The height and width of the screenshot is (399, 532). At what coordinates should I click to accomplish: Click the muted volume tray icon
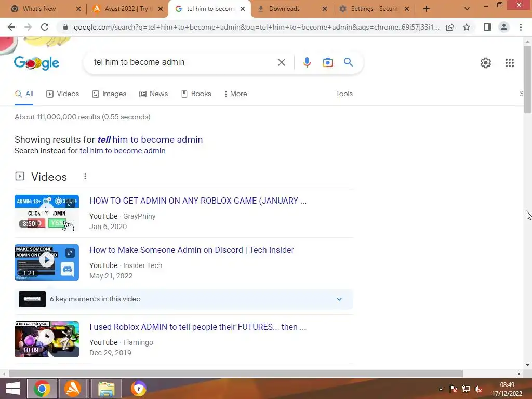click(x=478, y=389)
